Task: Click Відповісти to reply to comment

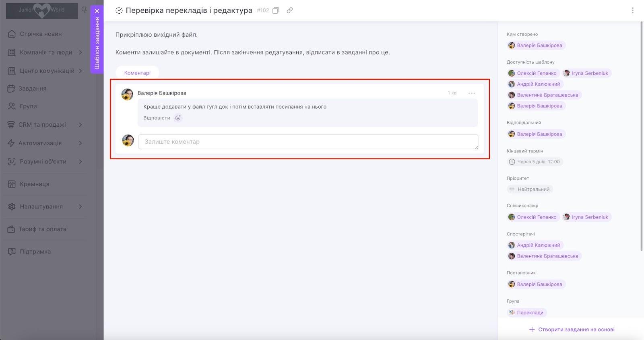Action: tap(157, 118)
